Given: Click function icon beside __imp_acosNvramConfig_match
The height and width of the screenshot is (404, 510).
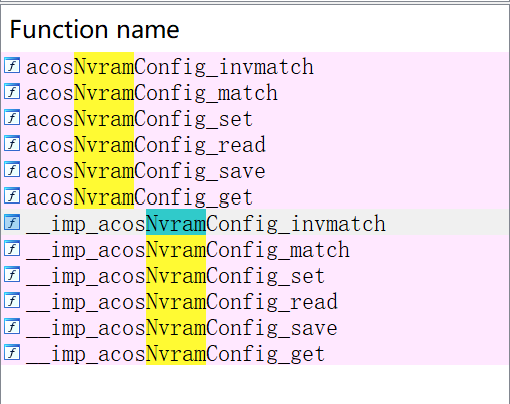Looking at the screenshot, I should pyautogui.click(x=12, y=248).
